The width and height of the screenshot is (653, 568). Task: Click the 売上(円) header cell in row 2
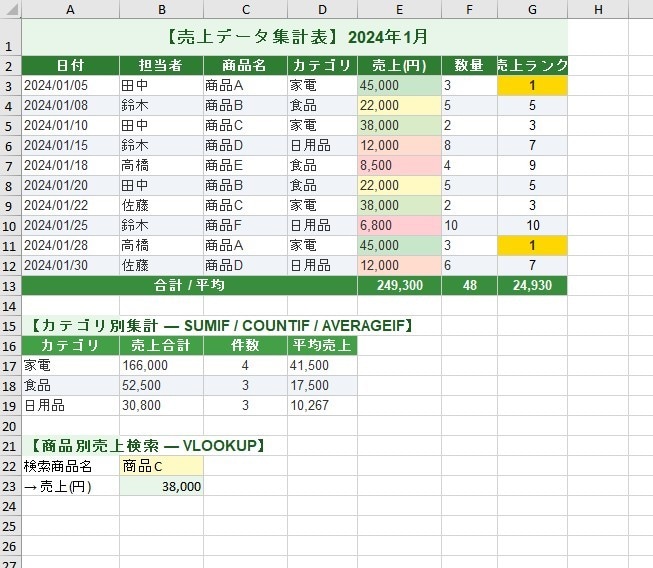point(399,65)
